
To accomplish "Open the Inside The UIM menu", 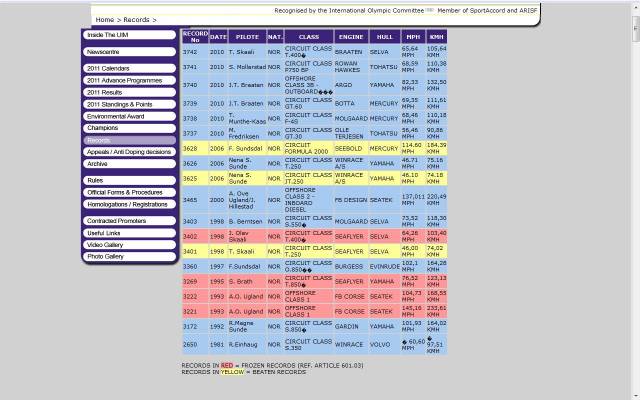I will (129, 35).
